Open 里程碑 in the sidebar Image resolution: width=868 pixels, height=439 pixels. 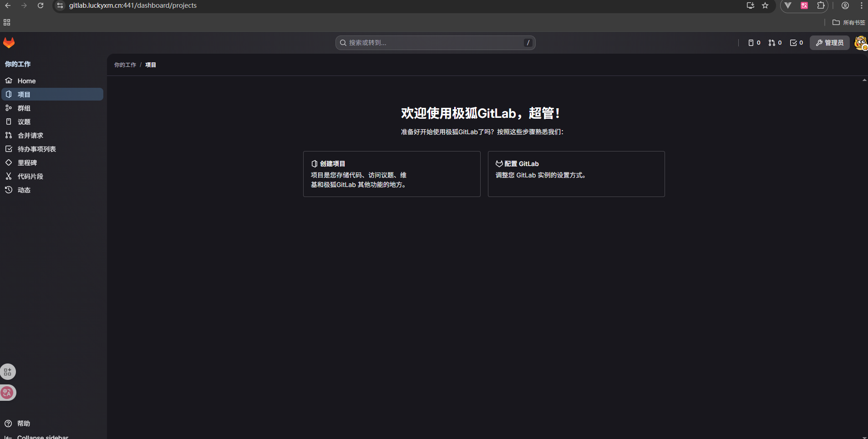(52, 163)
